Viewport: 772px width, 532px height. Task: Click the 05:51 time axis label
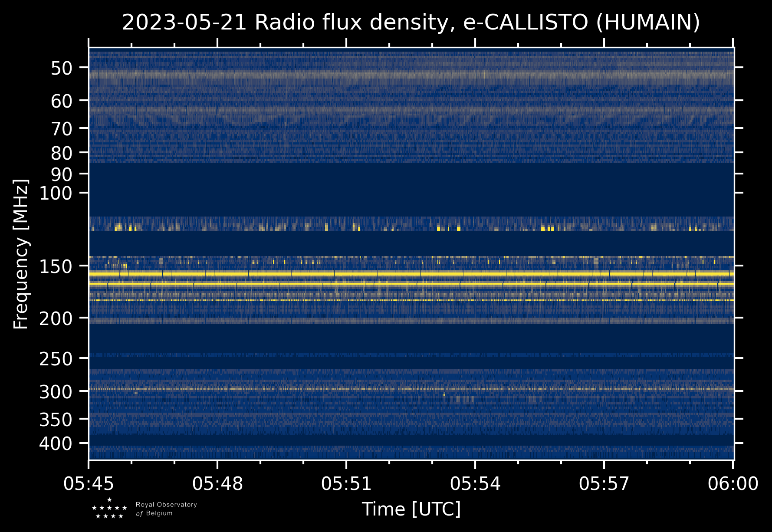[x=346, y=483]
